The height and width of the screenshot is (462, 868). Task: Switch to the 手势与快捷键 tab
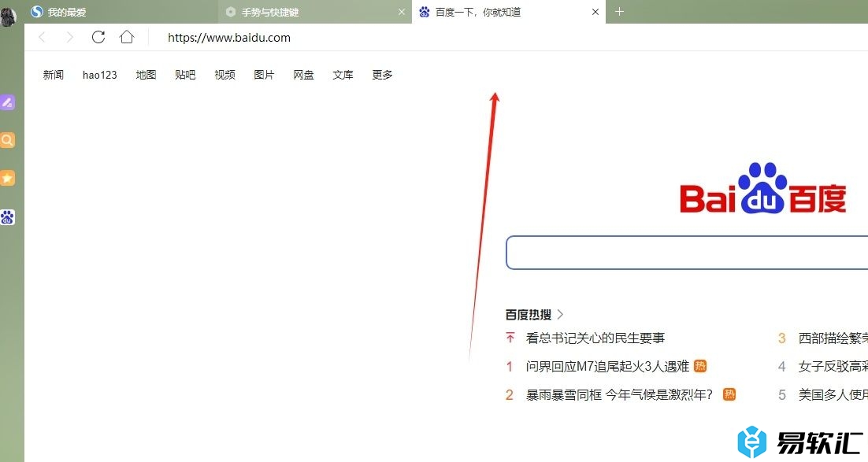315,12
